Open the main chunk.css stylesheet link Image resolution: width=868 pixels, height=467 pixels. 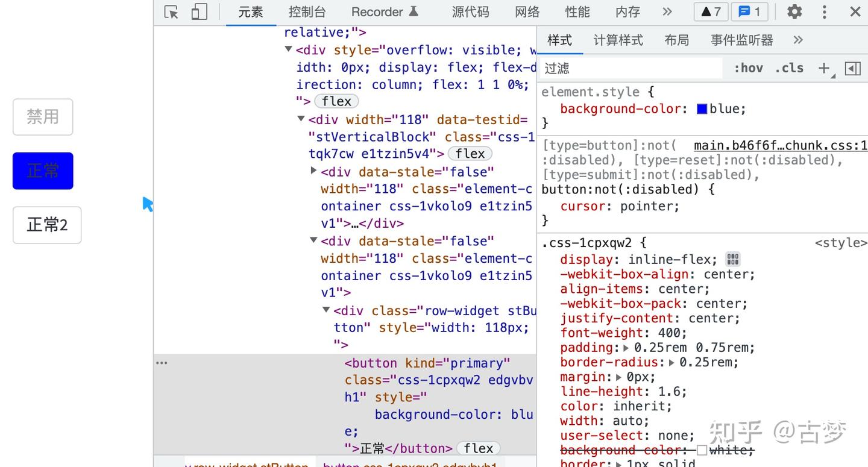[x=778, y=145]
